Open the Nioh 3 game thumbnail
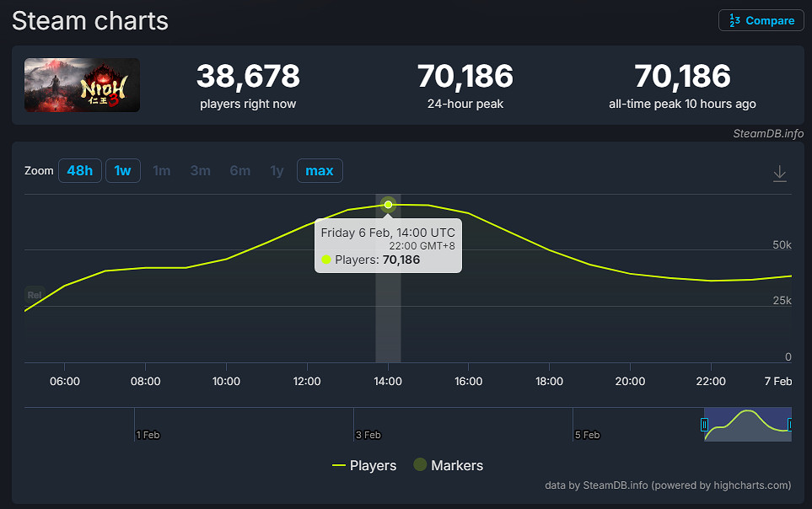 point(82,85)
